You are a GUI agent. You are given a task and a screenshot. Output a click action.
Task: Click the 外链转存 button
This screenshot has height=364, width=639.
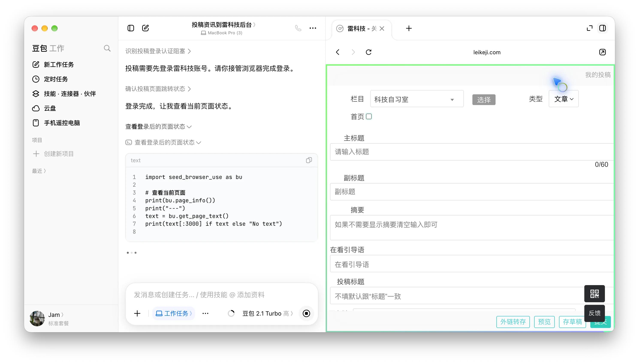513,322
